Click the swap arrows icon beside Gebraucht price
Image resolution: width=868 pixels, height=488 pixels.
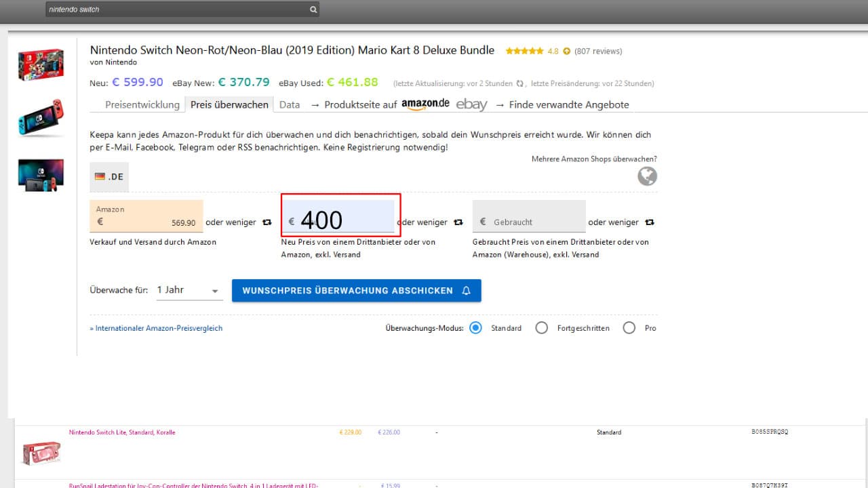tap(650, 222)
